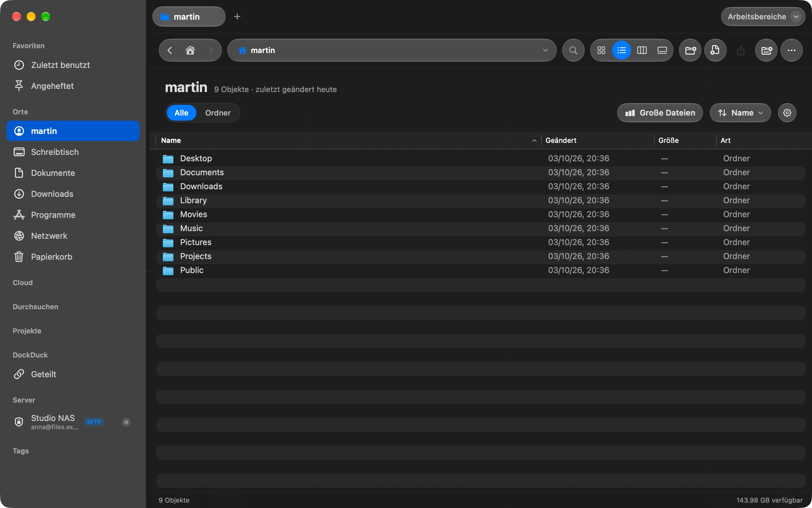
Task: Select the martin tab
Action: click(189, 17)
